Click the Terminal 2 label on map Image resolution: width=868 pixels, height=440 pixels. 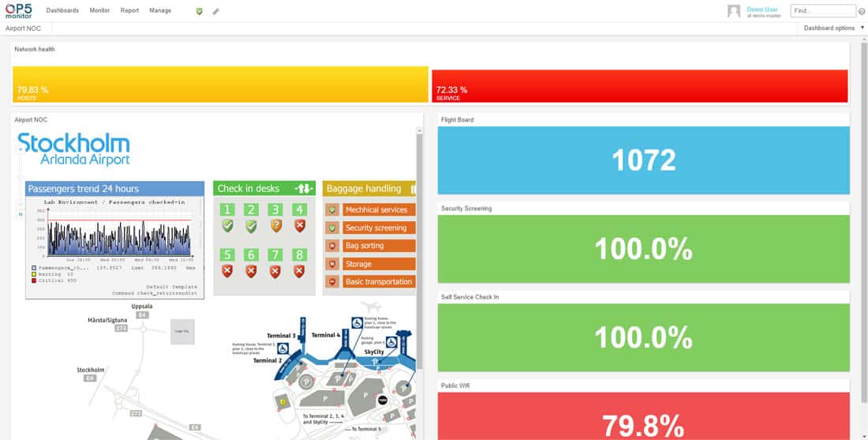coord(268,360)
